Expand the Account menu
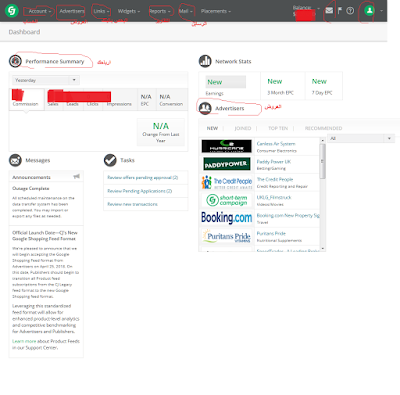 tap(40, 11)
